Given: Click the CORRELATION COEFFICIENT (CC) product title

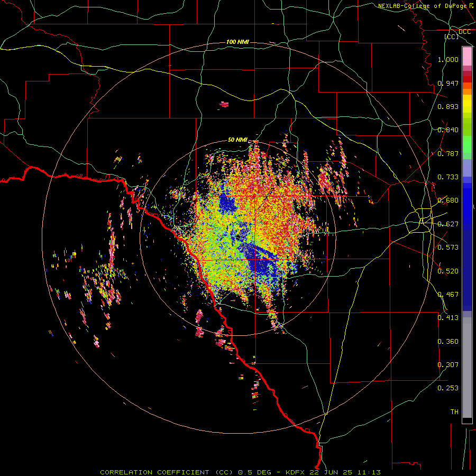Looking at the screenshot, I should click(167, 472).
